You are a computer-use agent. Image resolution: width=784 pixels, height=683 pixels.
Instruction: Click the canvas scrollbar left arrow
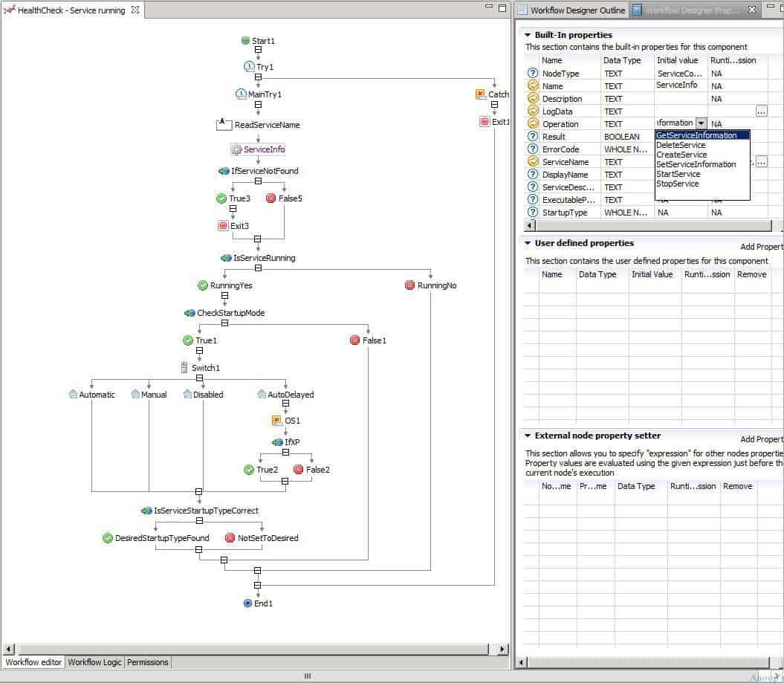coord(9,649)
